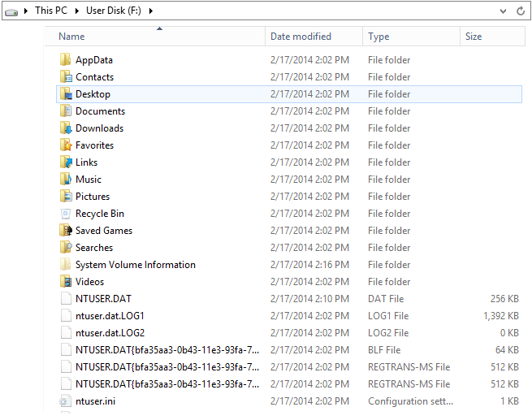The image size is (532, 420).
Task: Select the Favorites star folder icon
Action: click(66, 145)
